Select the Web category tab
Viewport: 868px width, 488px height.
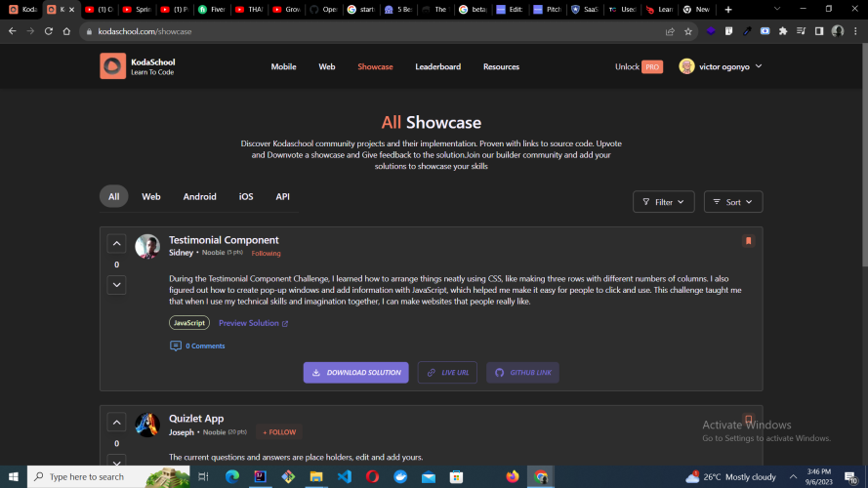pyautogui.click(x=151, y=196)
